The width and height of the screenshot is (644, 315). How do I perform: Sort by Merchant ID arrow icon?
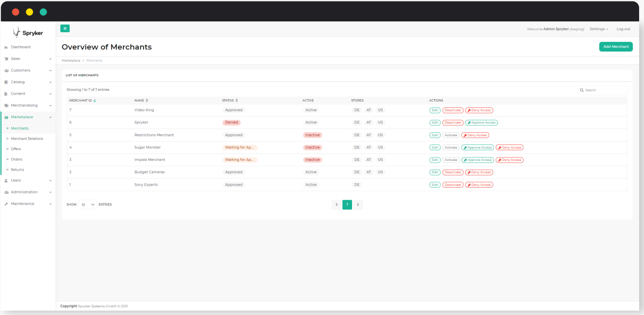(95, 101)
